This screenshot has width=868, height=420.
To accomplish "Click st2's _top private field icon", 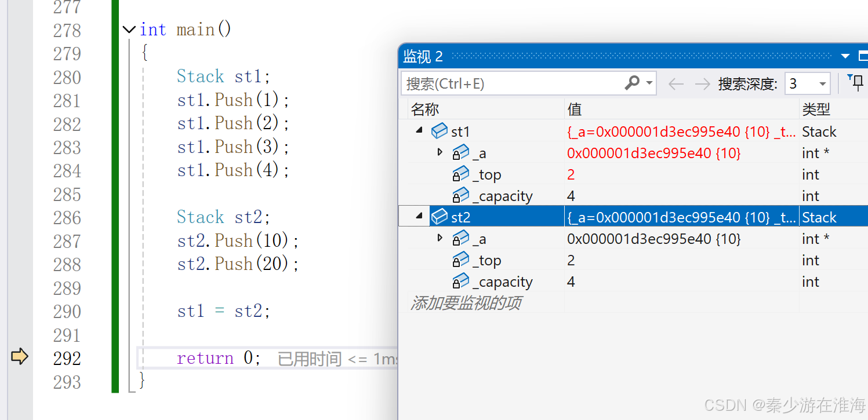I will pos(460,260).
